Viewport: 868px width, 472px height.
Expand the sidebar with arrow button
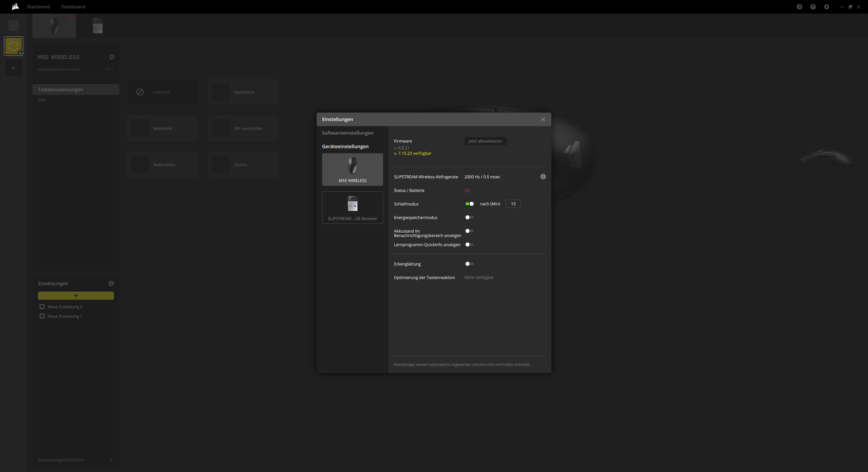[x=14, y=26]
